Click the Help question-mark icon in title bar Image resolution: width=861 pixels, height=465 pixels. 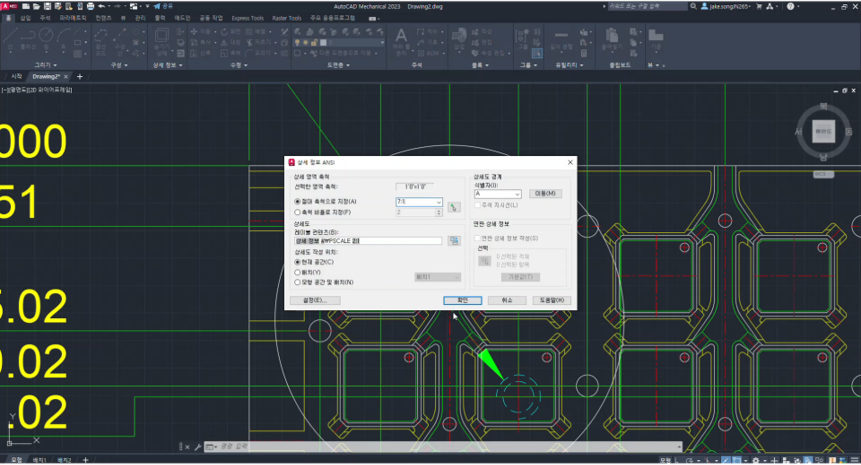coord(790,7)
